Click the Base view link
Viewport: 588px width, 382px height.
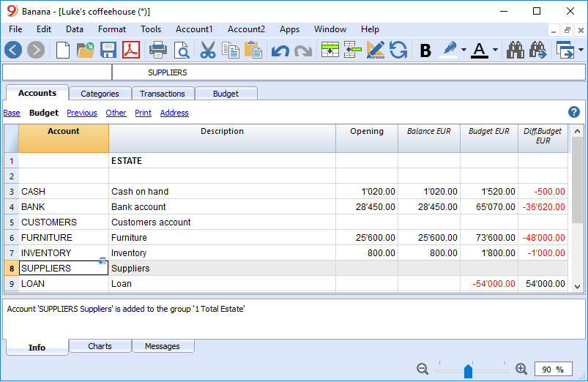[x=12, y=113]
